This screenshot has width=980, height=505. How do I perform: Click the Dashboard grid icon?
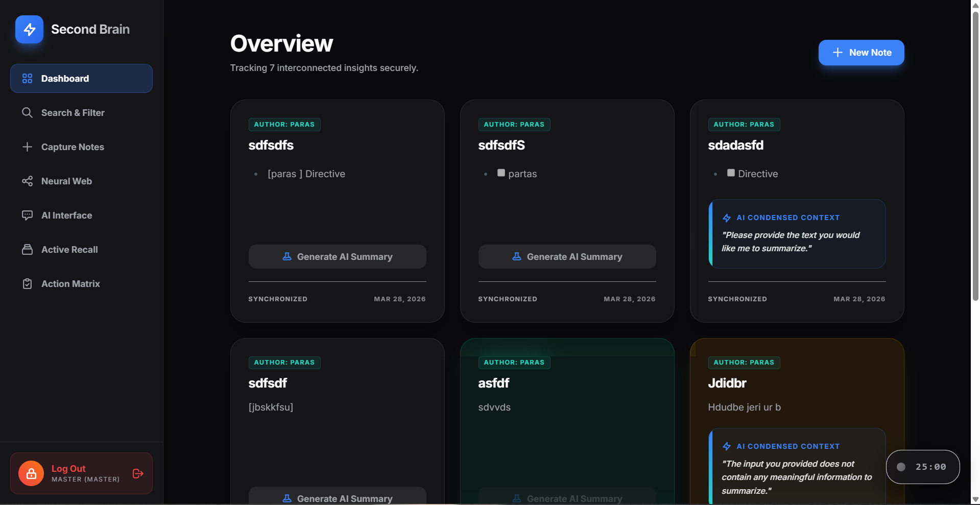[x=27, y=79]
